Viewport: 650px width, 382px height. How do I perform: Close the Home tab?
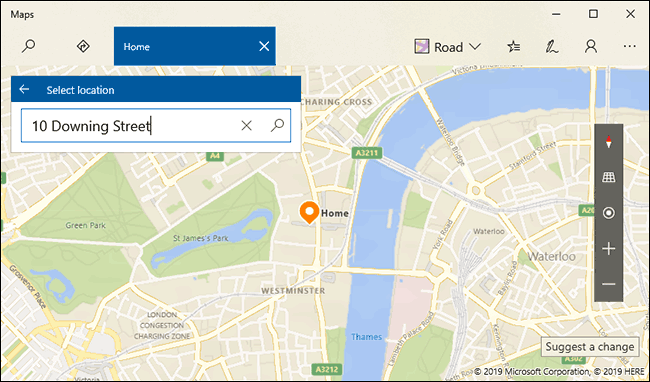coord(264,46)
